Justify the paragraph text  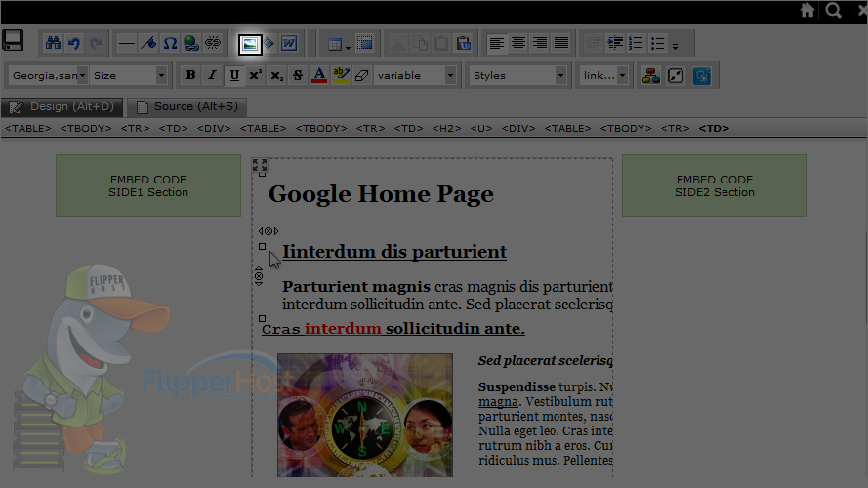click(561, 43)
